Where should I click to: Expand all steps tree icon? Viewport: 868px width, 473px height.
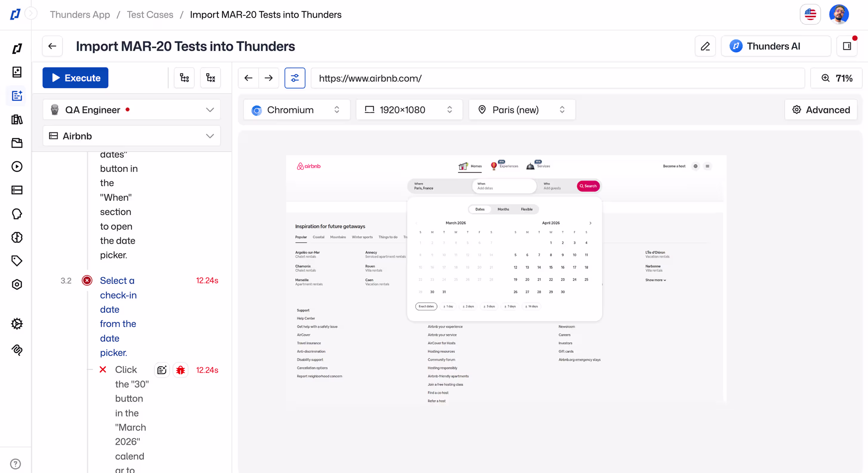pos(184,78)
